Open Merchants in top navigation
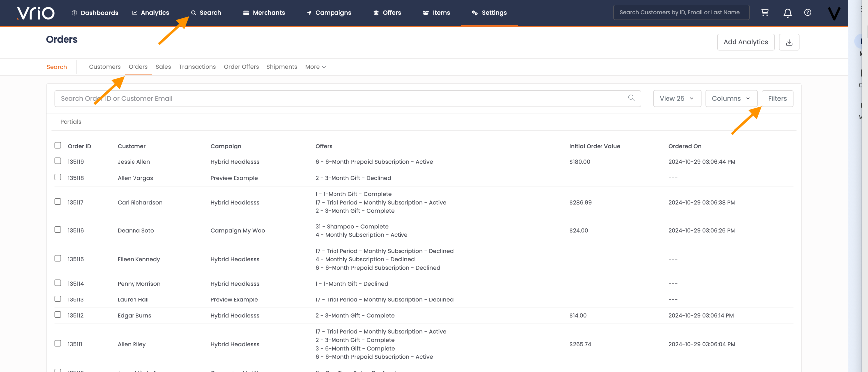868x372 pixels. click(x=264, y=13)
